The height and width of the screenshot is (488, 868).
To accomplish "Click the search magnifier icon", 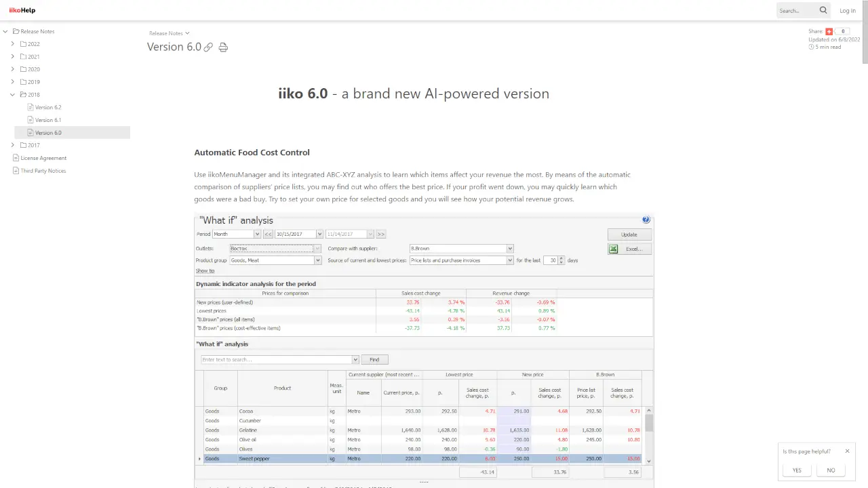I will [823, 10].
